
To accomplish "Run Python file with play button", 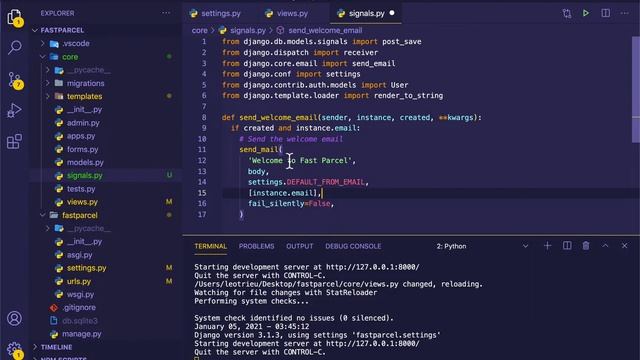I will [x=586, y=13].
